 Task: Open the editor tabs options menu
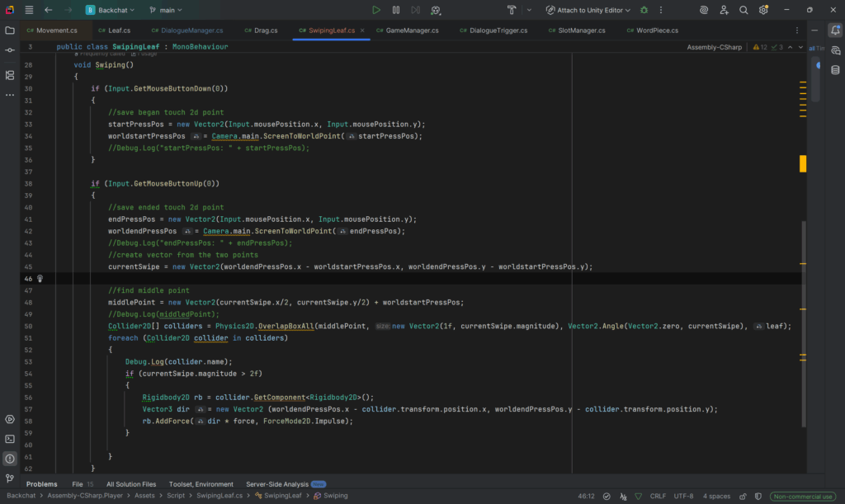point(797,31)
